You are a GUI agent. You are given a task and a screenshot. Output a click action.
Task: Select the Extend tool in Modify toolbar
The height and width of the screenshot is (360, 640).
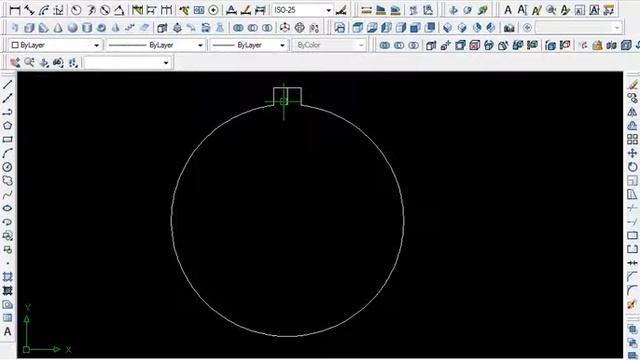pos(632,222)
